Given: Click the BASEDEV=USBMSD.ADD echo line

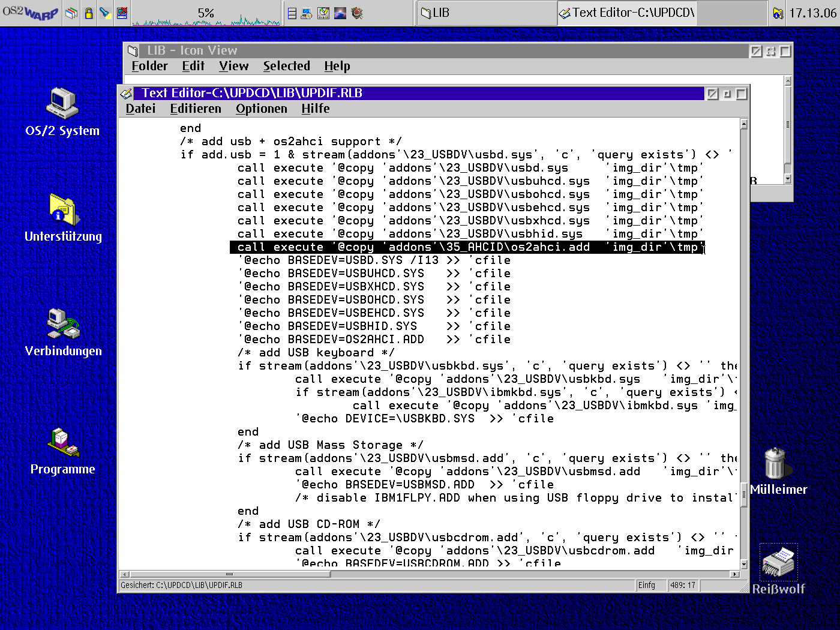Looking at the screenshot, I should point(424,485).
